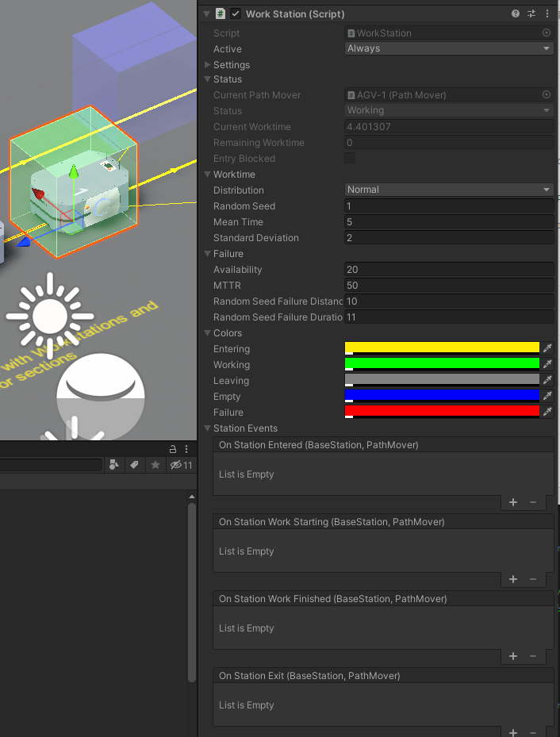Viewport: 560px width, 737px height.
Task: Add a listener to On Station Entered
Action: 513,502
